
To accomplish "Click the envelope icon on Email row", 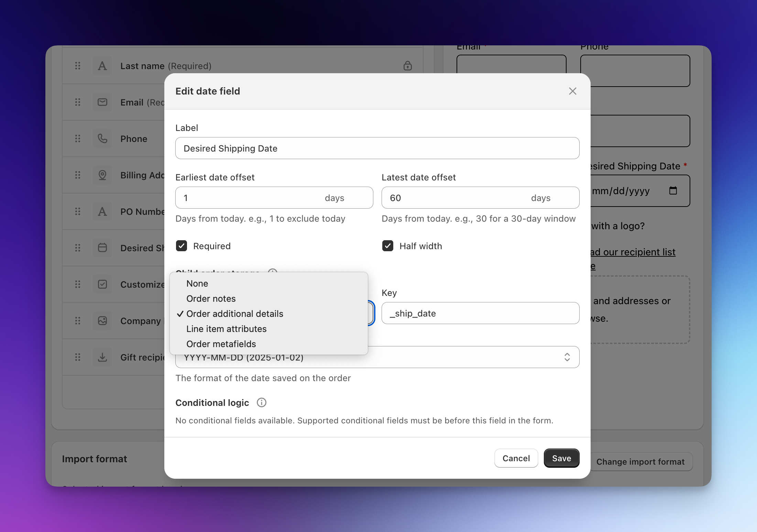I will pyautogui.click(x=102, y=102).
